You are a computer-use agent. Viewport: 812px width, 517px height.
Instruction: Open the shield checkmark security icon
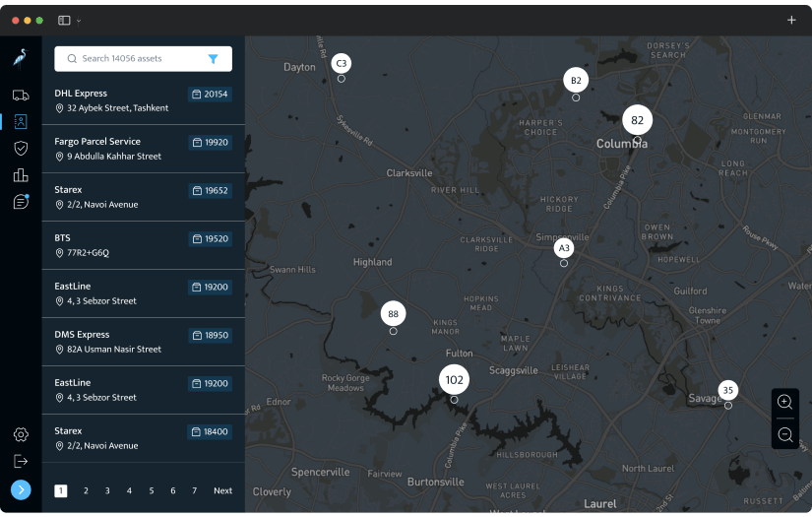(21, 149)
